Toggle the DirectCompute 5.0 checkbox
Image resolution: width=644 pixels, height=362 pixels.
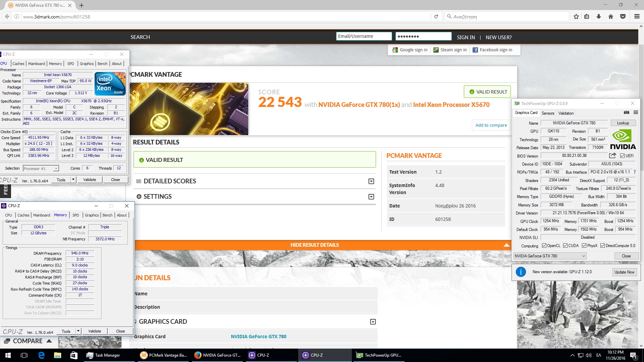coord(602,246)
